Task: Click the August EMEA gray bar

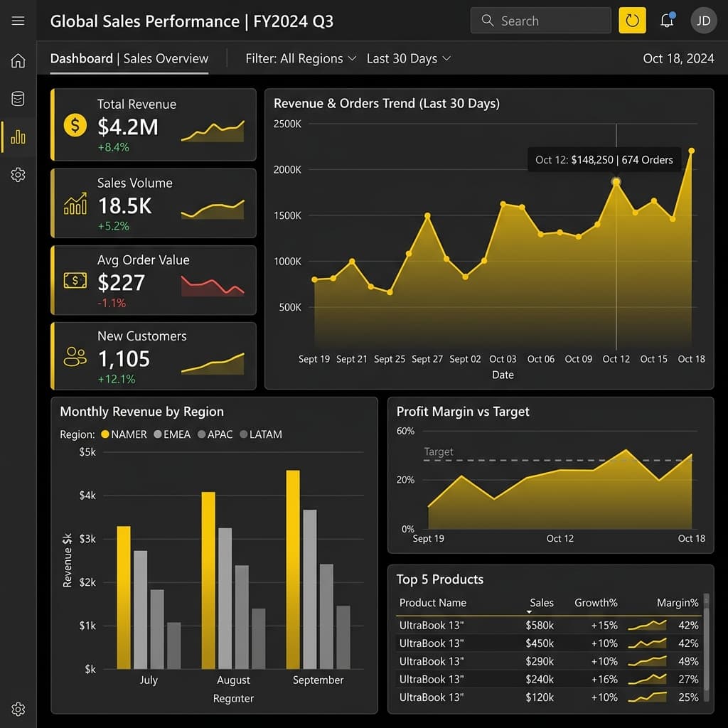Action: (x=225, y=599)
